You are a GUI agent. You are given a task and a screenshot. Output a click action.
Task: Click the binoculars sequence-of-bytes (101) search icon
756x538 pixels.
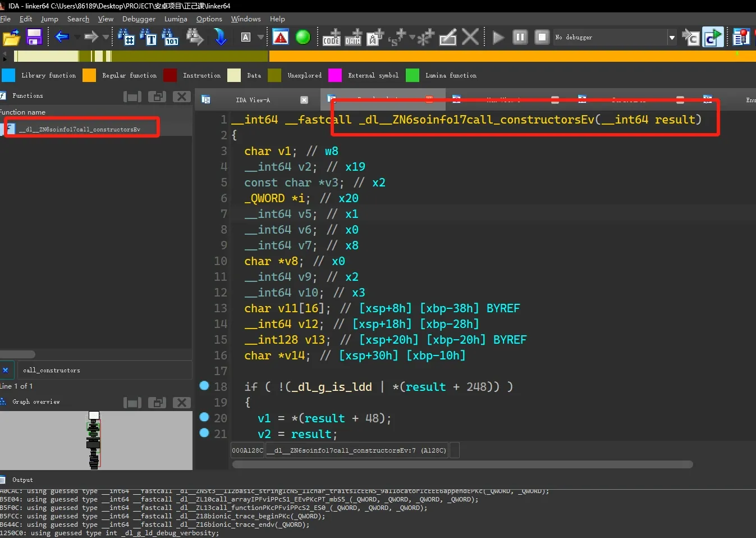170,38
